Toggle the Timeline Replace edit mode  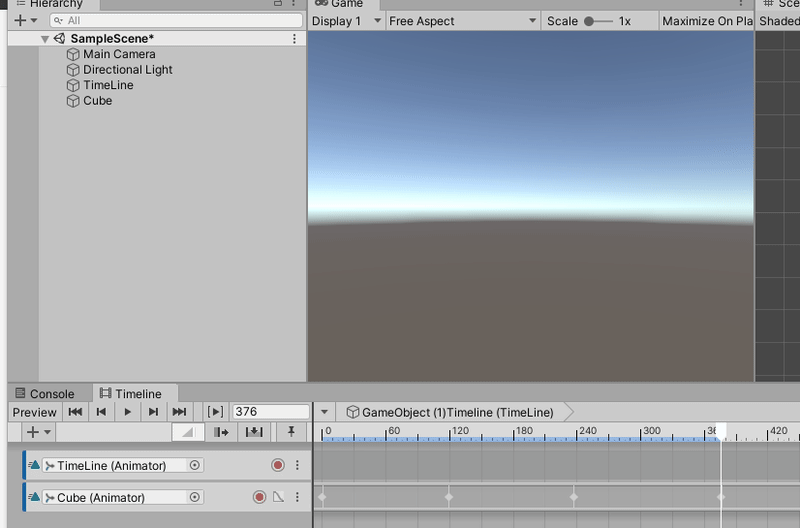[x=254, y=432]
